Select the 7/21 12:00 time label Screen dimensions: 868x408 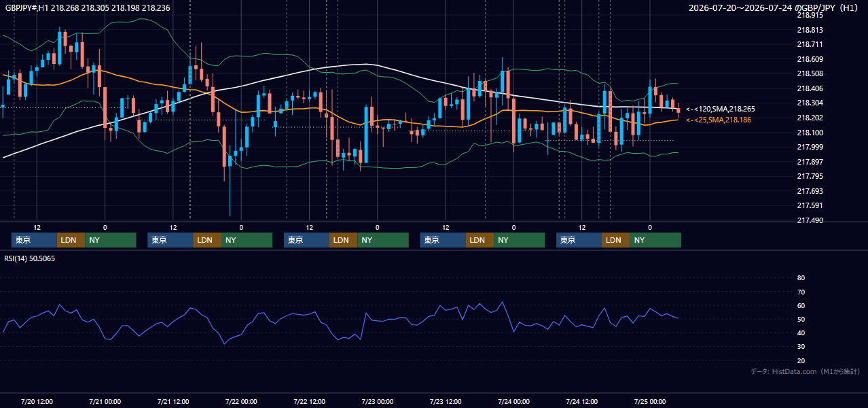coord(173,401)
